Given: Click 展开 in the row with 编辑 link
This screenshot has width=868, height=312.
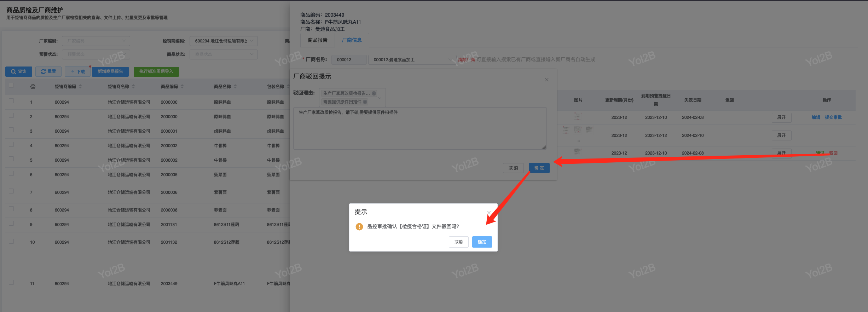Looking at the screenshot, I should click(x=781, y=117).
